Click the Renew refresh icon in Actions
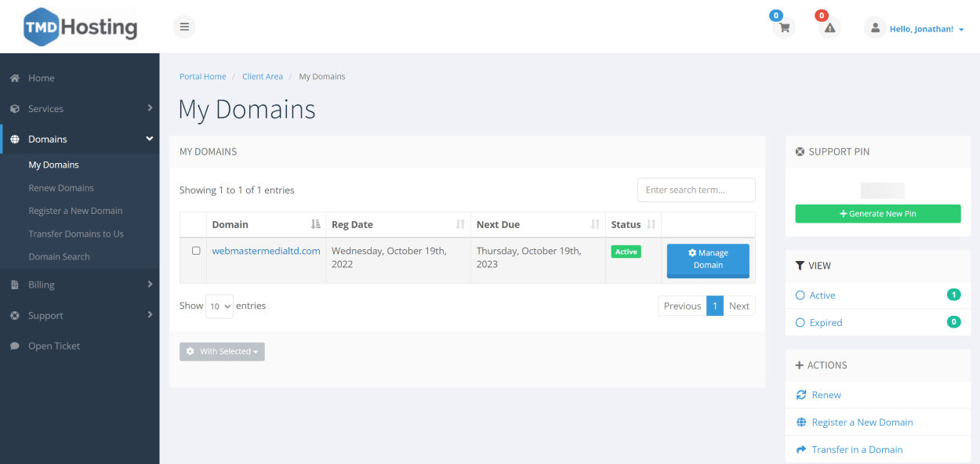Viewport: 980px width, 464px height. point(800,395)
